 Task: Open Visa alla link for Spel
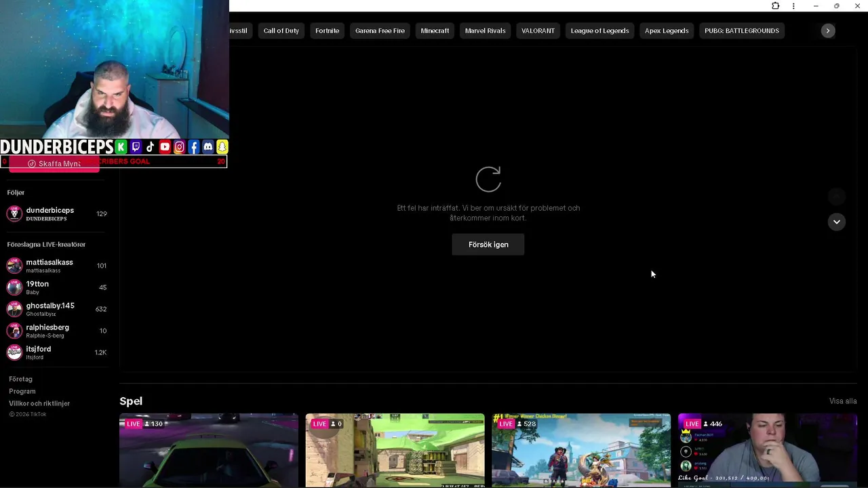(843, 401)
